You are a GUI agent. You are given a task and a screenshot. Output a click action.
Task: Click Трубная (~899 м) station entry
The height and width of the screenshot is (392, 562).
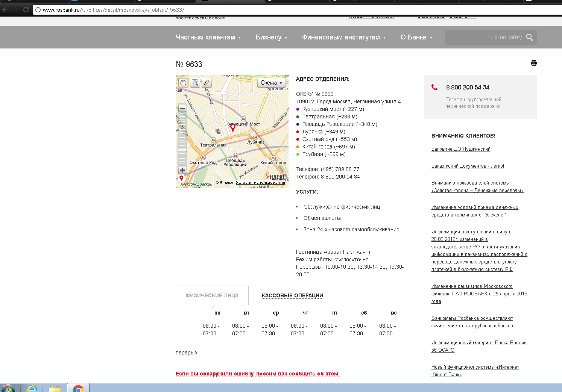point(324,154)
